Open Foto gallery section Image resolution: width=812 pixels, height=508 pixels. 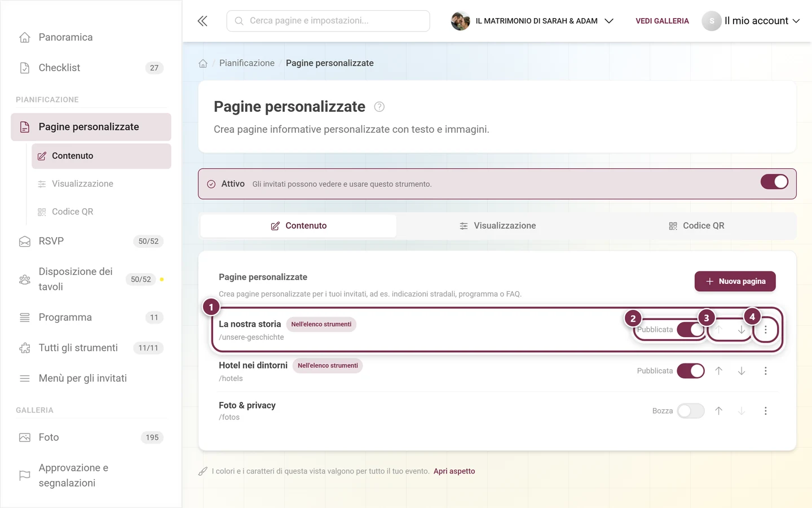tap(91, 437)
